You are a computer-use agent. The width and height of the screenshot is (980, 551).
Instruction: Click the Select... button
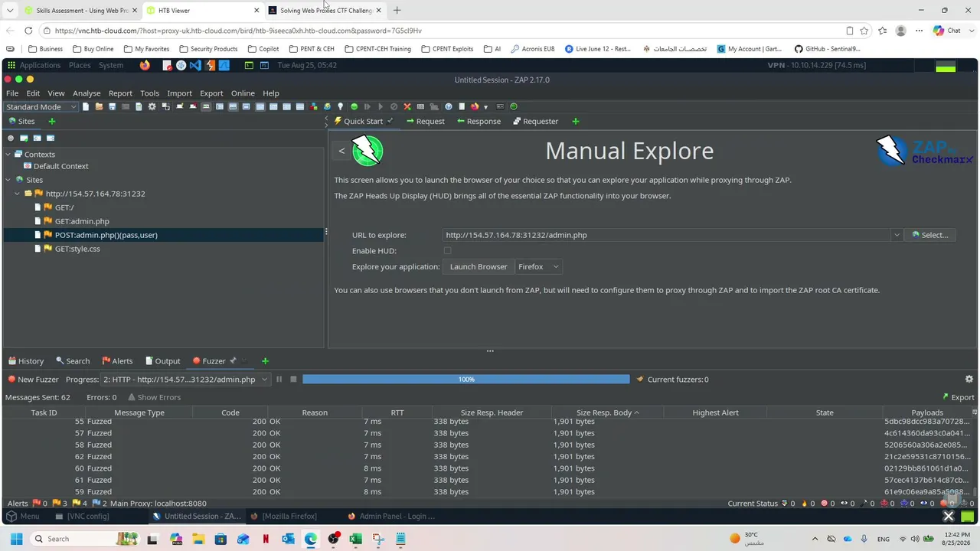929,235
